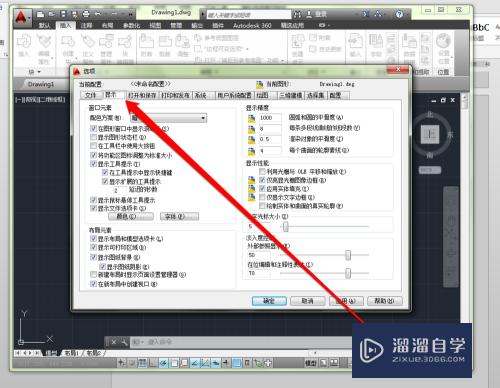500x388 pixels.
Task: Open the Drawing1 file tab
Action: click(41, 84)
